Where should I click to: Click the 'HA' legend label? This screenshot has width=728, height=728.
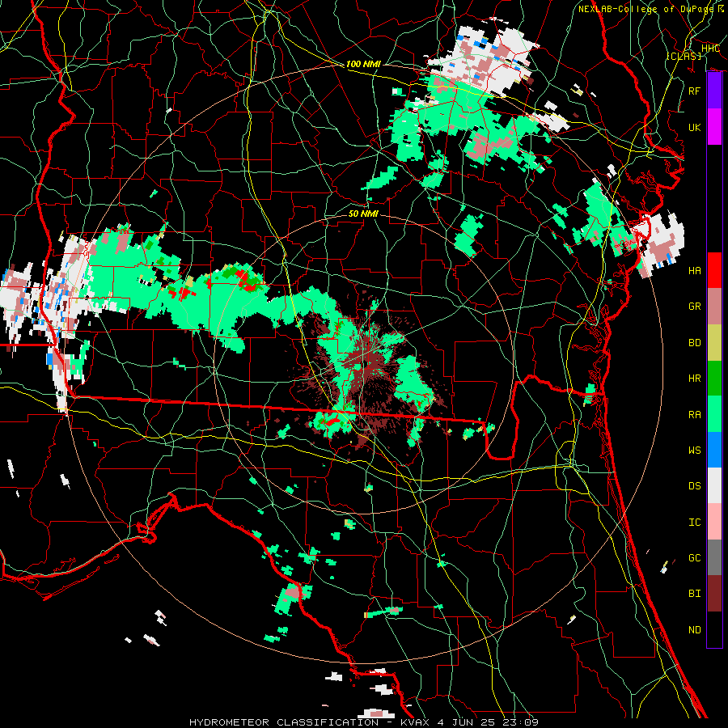[x=694, y=271]
